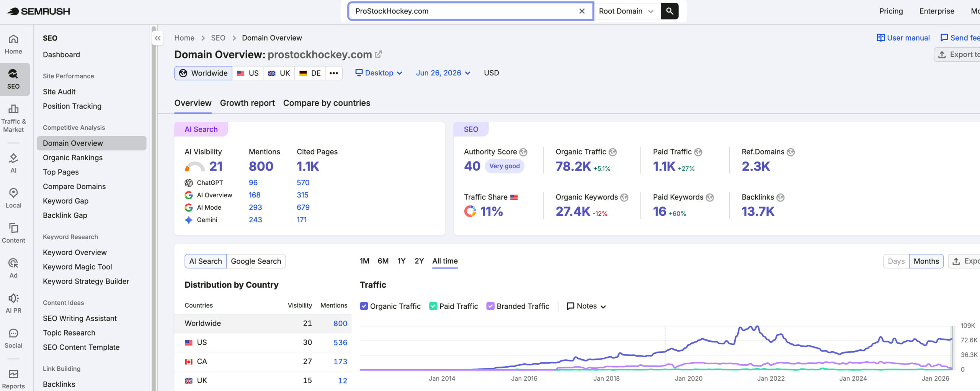This screenshot has height=391, width=980.
Task: Open the Local sidebar section
Action: [x=13, y=198]
